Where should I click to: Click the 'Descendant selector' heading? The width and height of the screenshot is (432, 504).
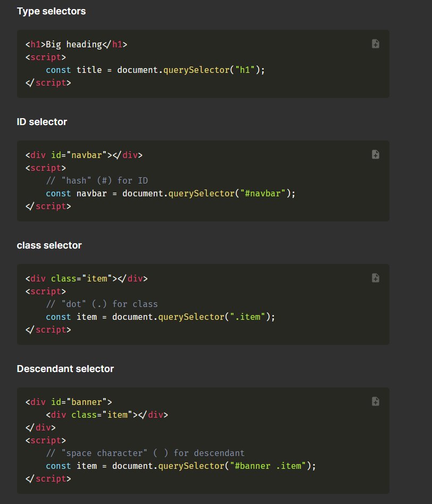(65, 369)
